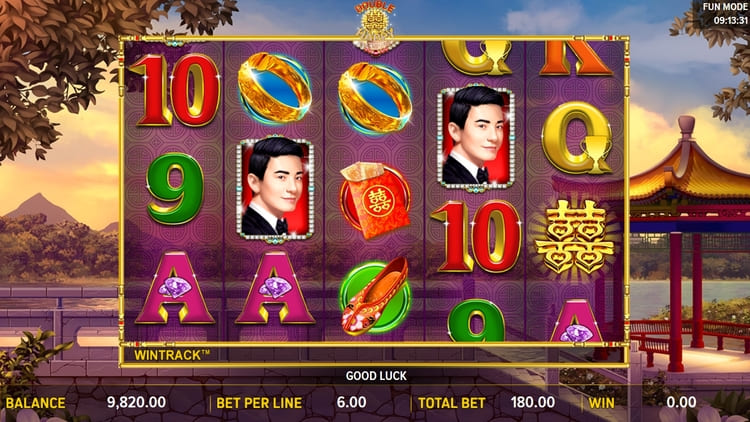Click the groom portrait in second reel
Image resolution: width=750 pixels, height=422 pixels.
(275, 189)
